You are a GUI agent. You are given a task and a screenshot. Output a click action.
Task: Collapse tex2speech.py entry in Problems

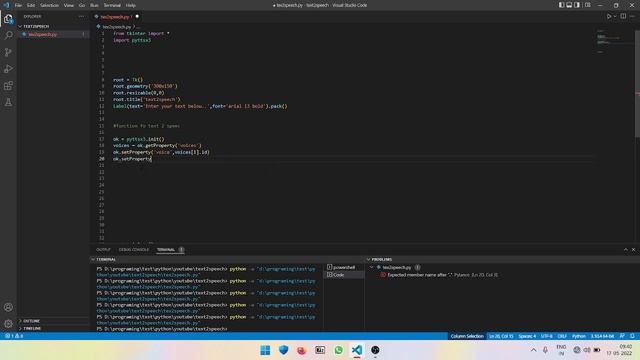[371, 267]
